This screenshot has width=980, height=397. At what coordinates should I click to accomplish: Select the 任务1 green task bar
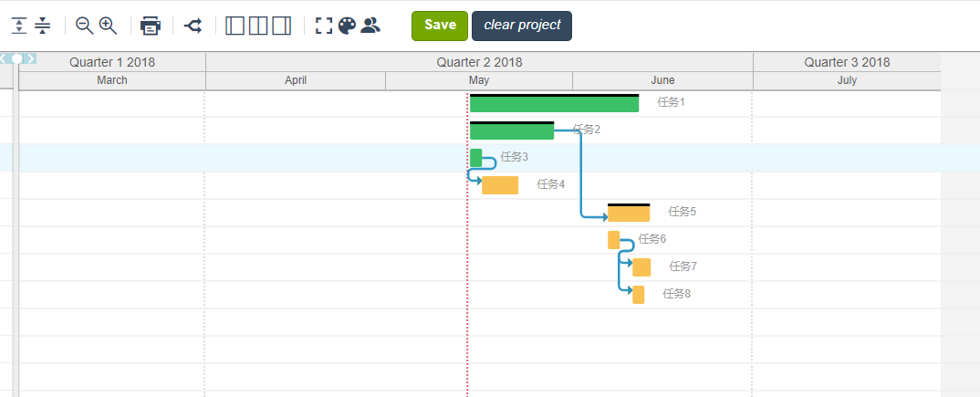pyautogui.click(x=555, y=103)
